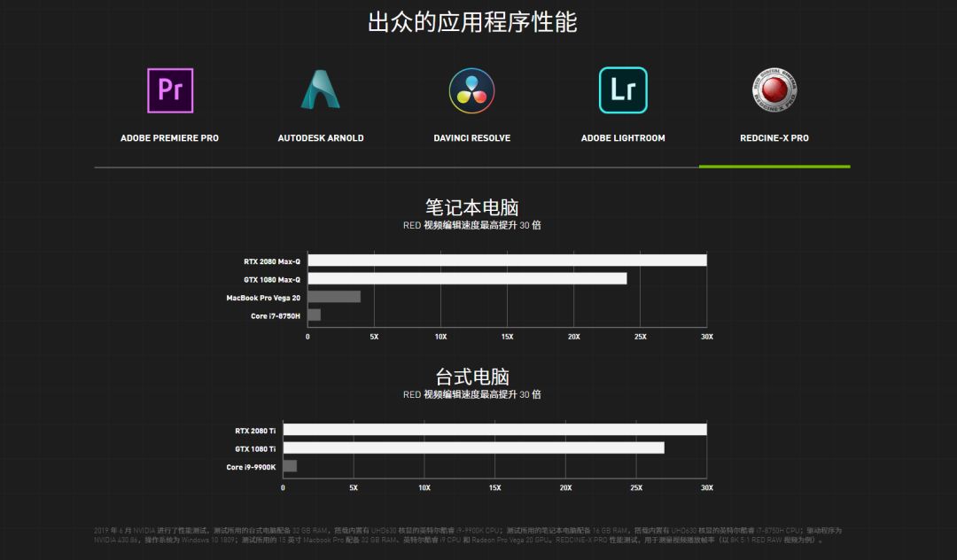Click the RED subtitle under 笔记本电脑
The height and width of the screenshot is (560, 957).
tap(472, 225)
